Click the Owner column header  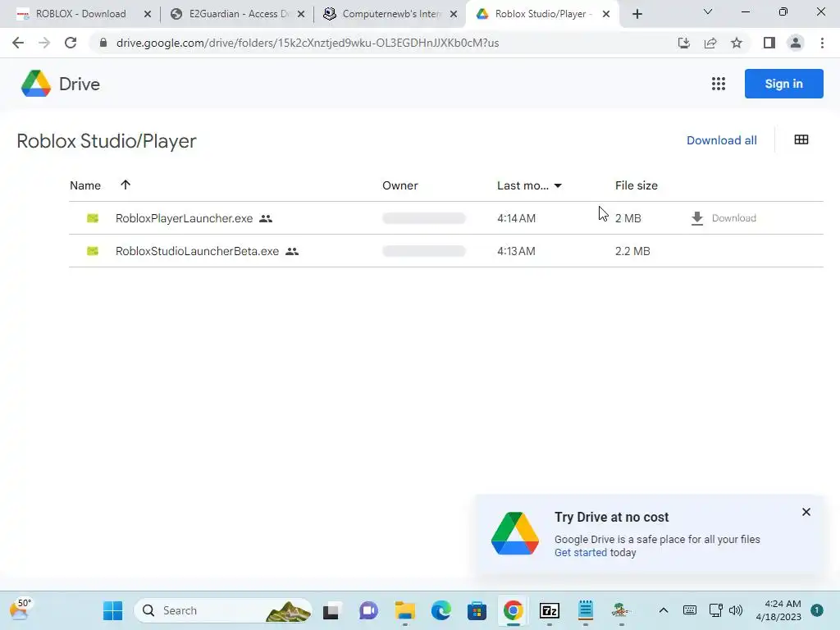[400, 185]
